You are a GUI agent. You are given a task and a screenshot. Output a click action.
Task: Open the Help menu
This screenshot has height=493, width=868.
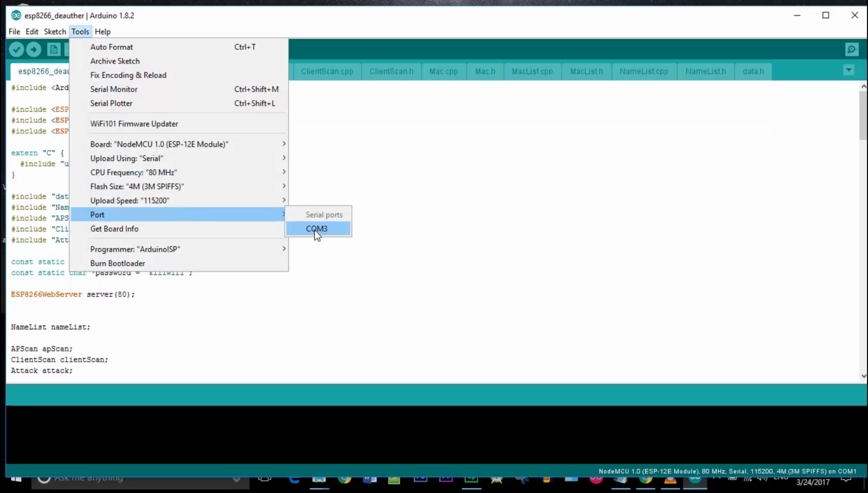(x=103, y=32)
